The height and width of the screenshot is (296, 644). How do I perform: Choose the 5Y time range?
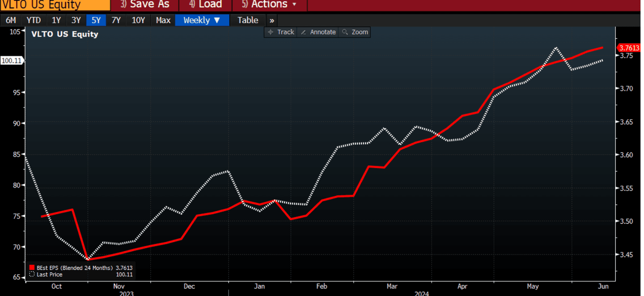[x=96, y=20]
